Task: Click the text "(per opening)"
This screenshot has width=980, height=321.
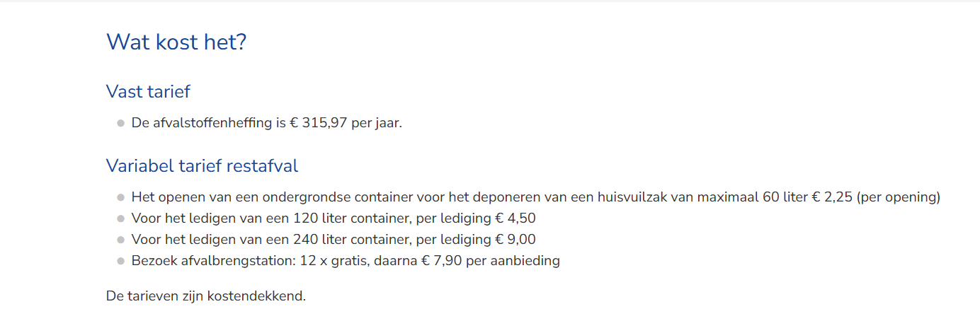Action: (899, 197)
